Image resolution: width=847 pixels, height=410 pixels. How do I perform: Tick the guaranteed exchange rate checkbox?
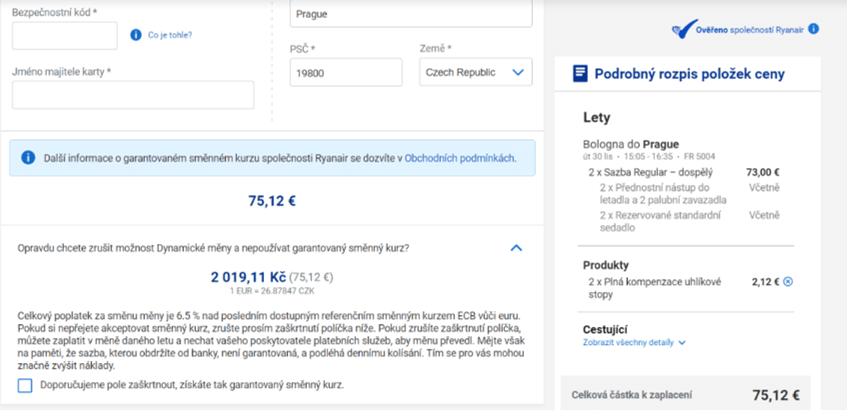pyautogui.click(x=25, y=386)
